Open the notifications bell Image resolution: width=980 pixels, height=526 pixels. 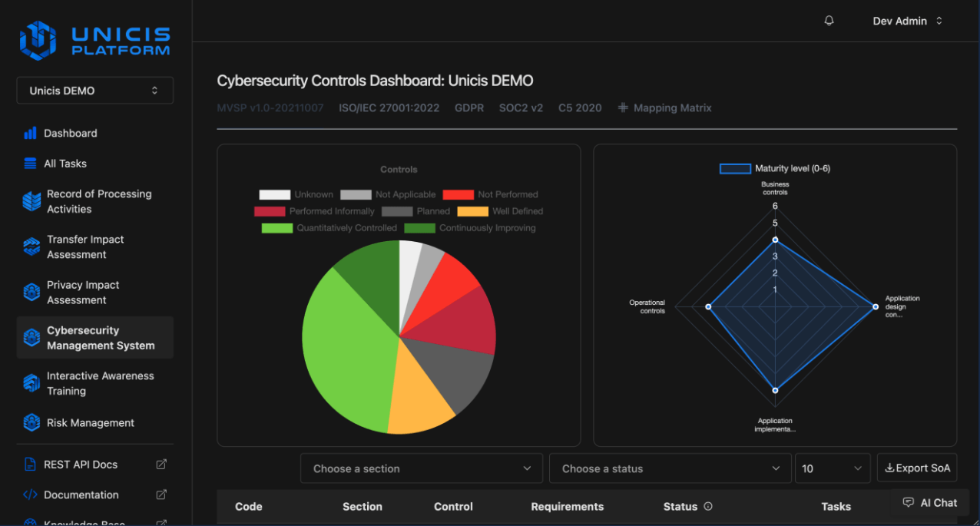coord(829,21)
